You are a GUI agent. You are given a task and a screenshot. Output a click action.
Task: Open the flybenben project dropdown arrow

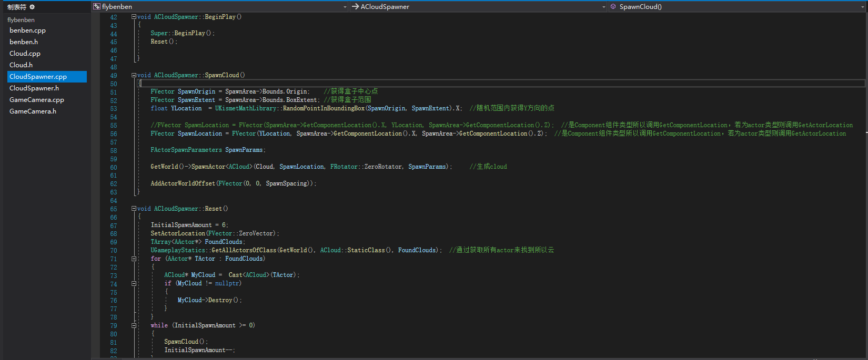345,7
